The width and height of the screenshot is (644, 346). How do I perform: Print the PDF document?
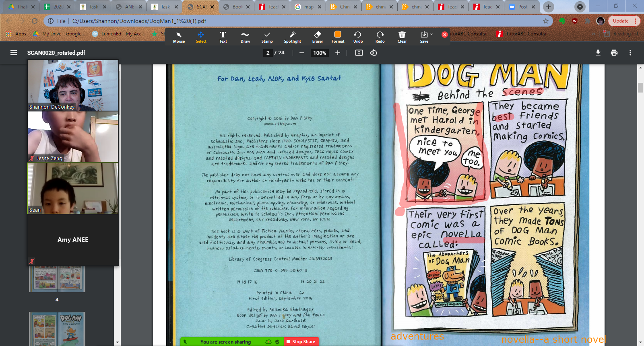click(614, 53)
